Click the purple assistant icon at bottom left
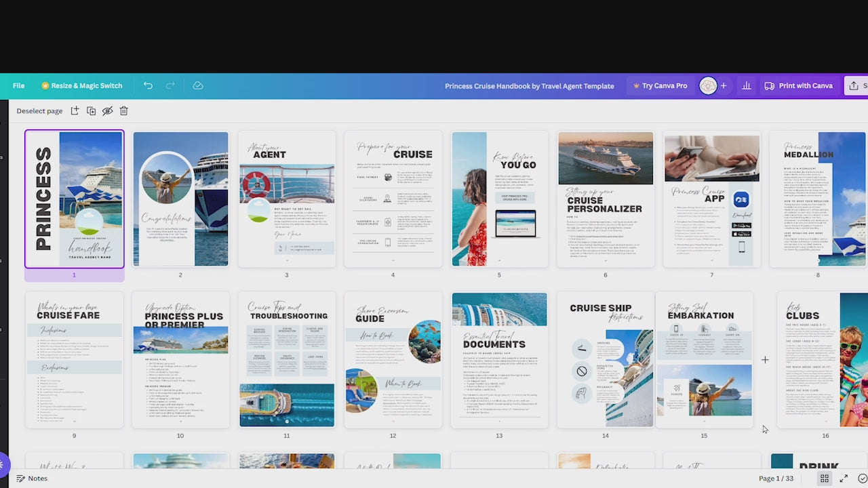The height and width of the screenshot is (488, 868). [3, 465]
